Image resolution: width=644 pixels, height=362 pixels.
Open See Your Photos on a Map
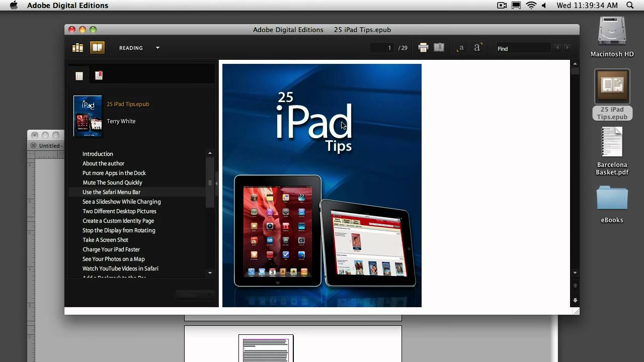tap(114, 259)
